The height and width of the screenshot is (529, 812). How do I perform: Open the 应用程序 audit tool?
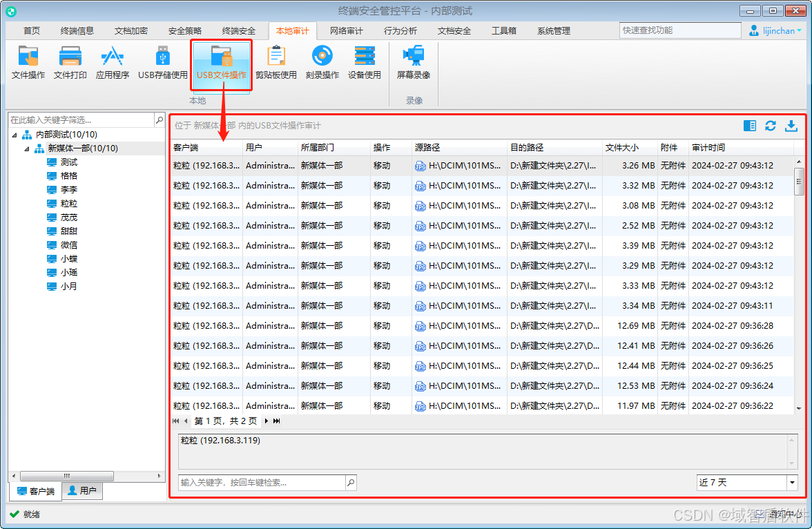click(113, 63)
